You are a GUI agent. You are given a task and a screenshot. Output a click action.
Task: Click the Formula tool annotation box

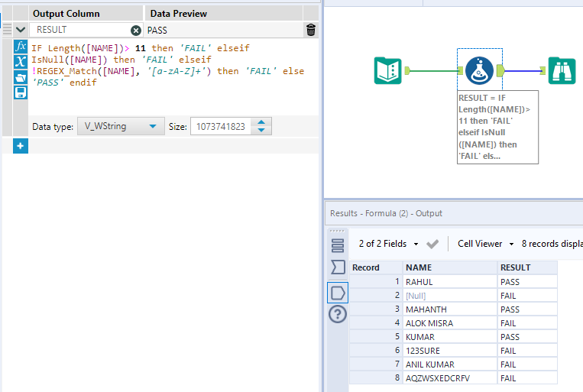pos(497,127)
